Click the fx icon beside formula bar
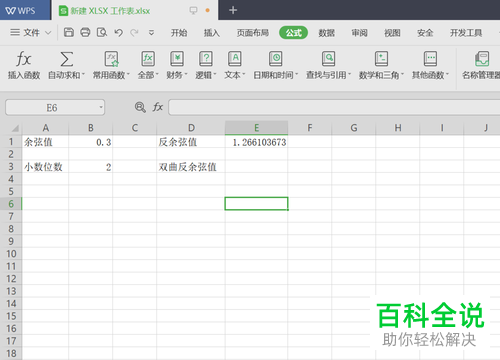Image resolution: width=500 pixels, height=360 pixels. point(158,107)
